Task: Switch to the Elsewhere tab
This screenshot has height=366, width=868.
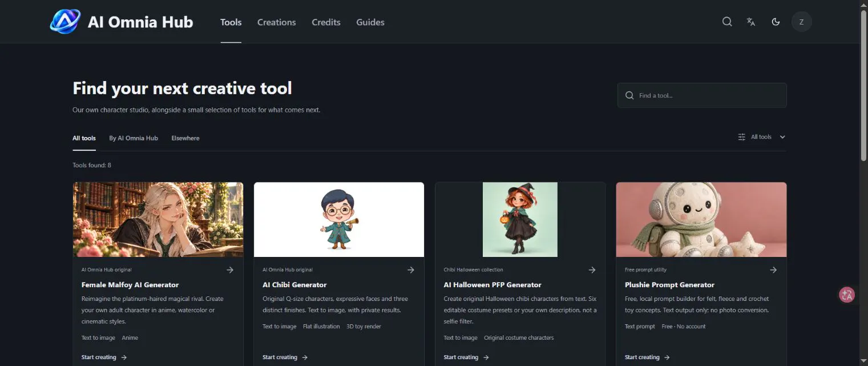Action: [185, 138]
